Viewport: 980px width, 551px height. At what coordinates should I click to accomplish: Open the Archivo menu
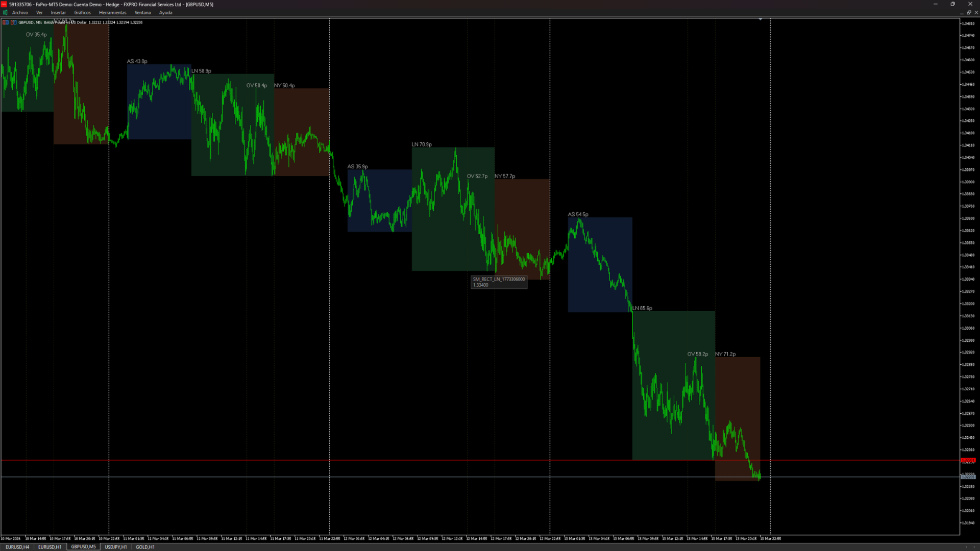point(20,13)
